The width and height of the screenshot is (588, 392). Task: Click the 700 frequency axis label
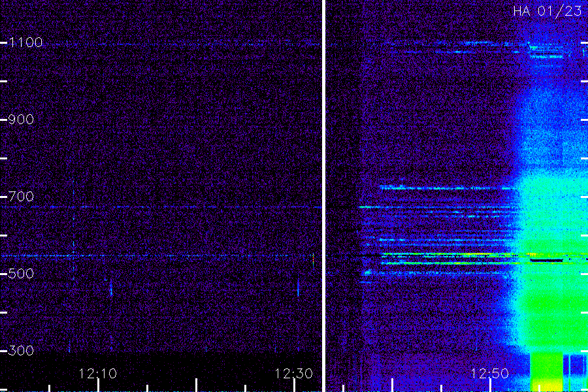tap(21, 196)
